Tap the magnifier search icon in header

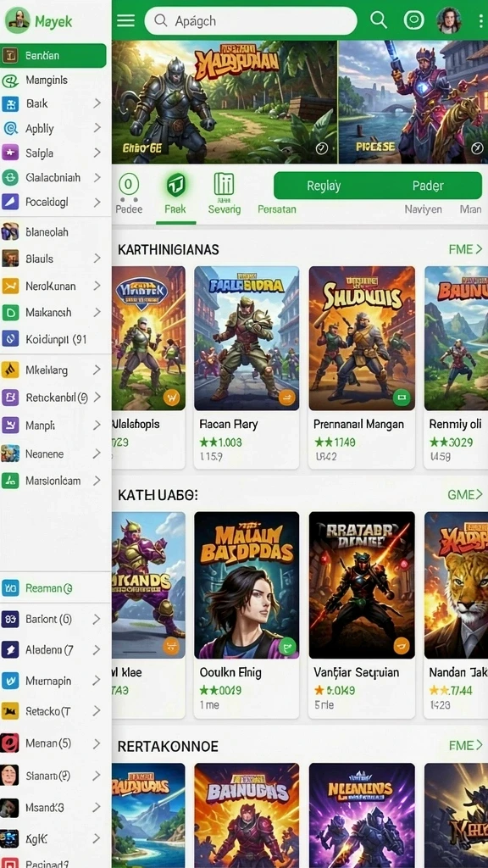[x=379, y=20]
